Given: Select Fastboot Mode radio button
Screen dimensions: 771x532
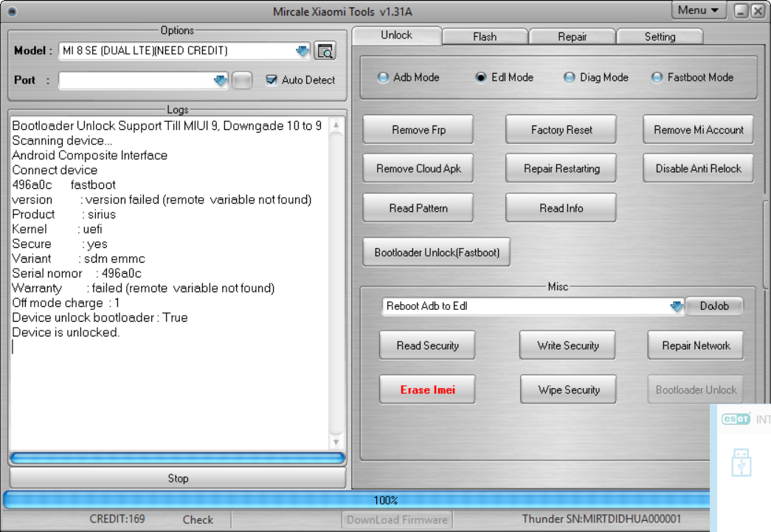Looking at the screenshot, I should [x=657, y=77].
